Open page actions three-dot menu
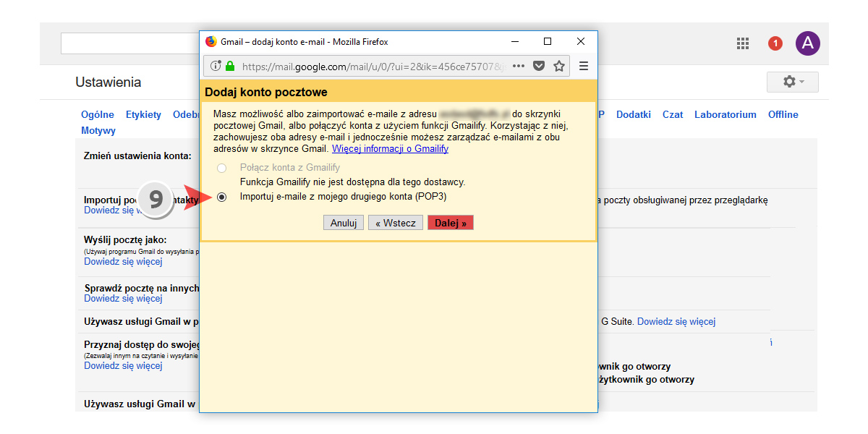Screen dimensions: 868x434 [519, 66]
